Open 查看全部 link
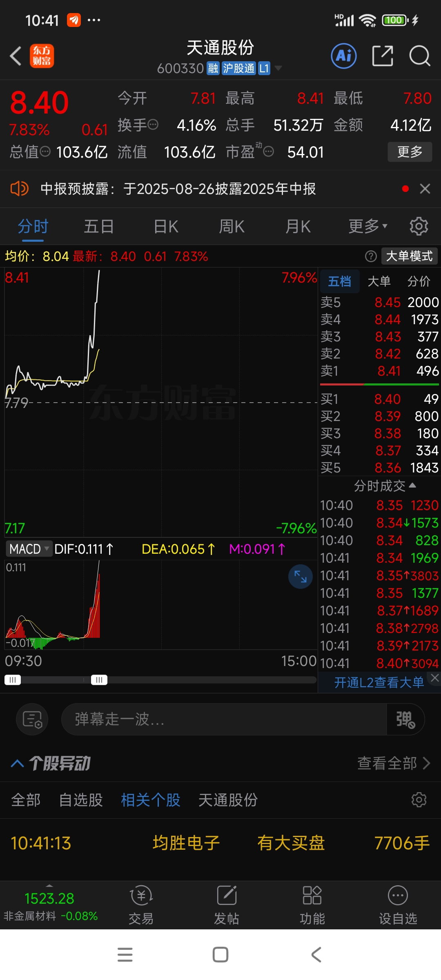Screen dimensions: 441x980 [394, 763]
